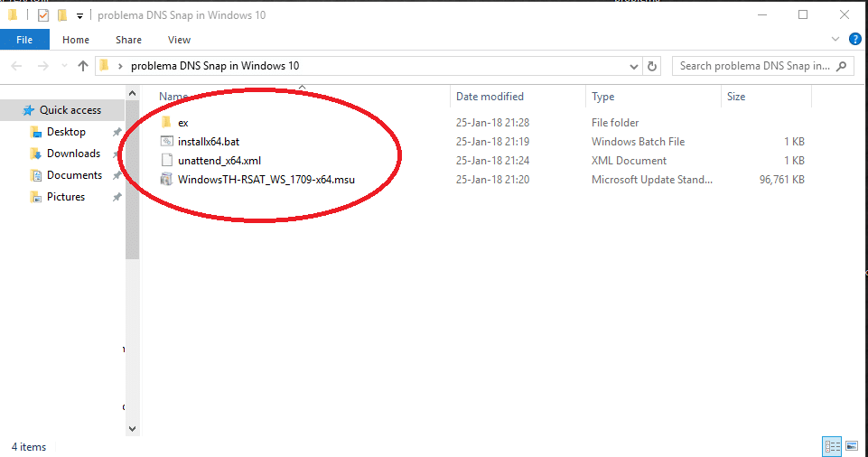The width and height of the screenshot is (868, 457).
Task: Click navigation pane scroll up arrow
Action: (132, 94)
